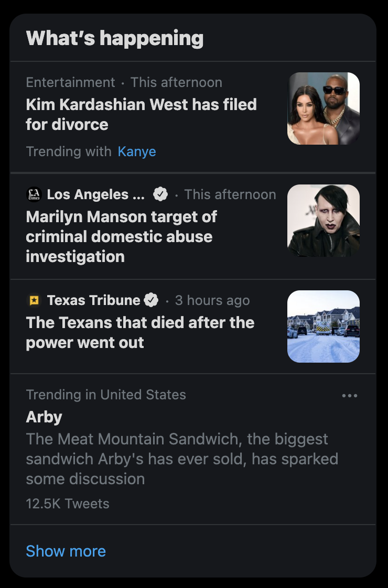Open Texans died after power outage headline
This screenshot has height=588, width=388.
pos(141,333)
